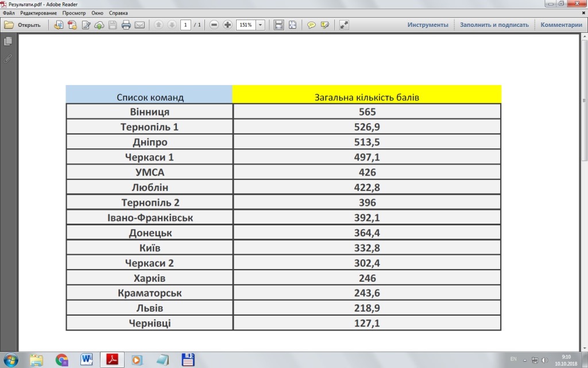
Task: Click the Комментарии panel button
Action: (561, 25)
